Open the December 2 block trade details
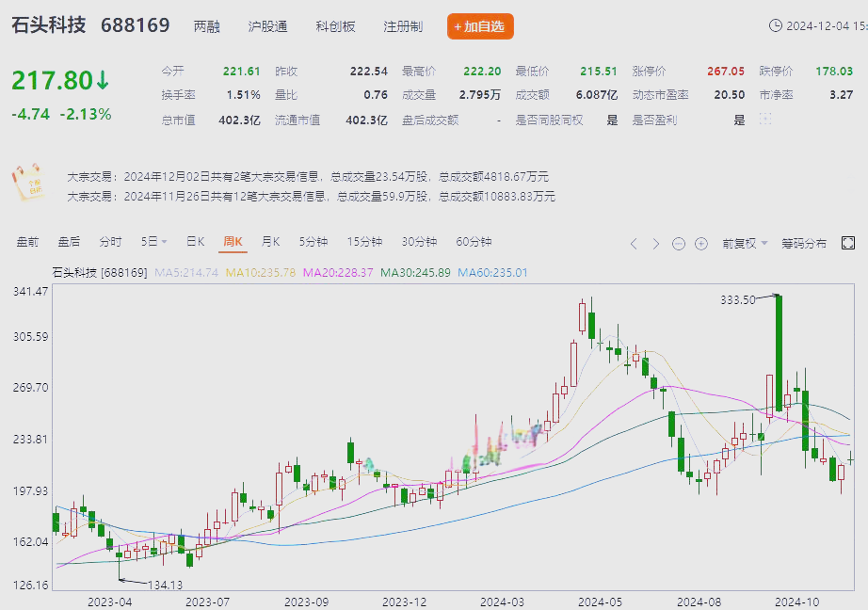The width and height of the screenshot is (868, 610). click(x=311, y=172)
